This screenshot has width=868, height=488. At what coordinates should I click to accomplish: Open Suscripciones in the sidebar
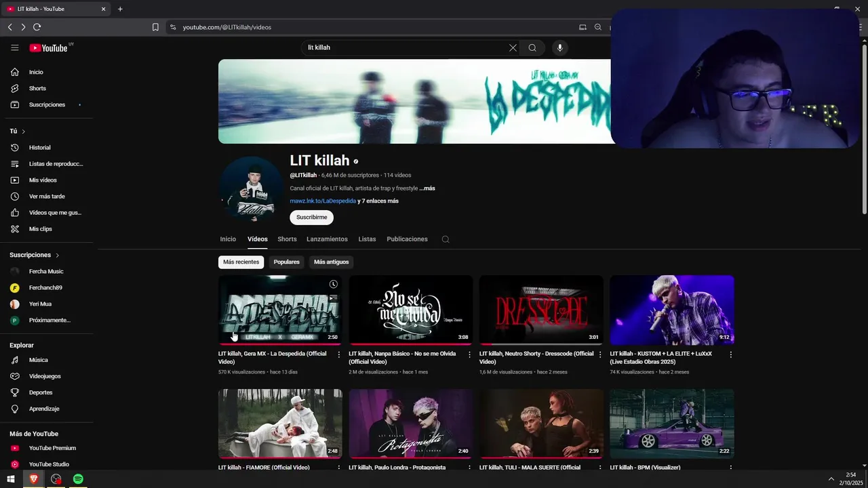(47, 104)
